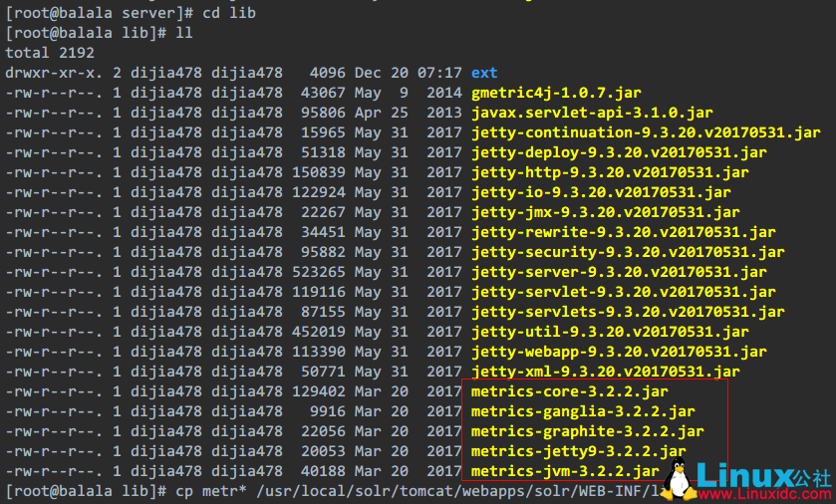
Task: Click the 07:17 timestamp of ext row
Action: 439,73
